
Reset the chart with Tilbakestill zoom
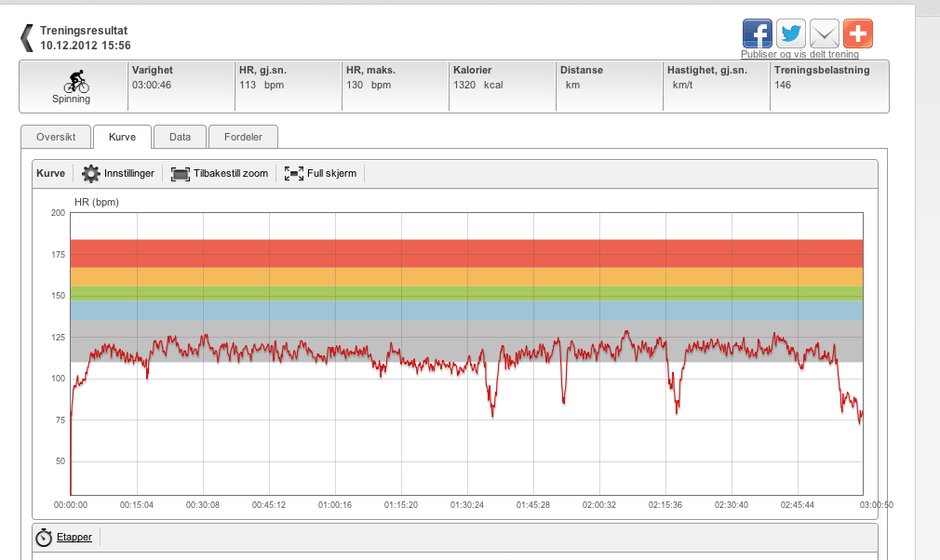tap(220, 174)
